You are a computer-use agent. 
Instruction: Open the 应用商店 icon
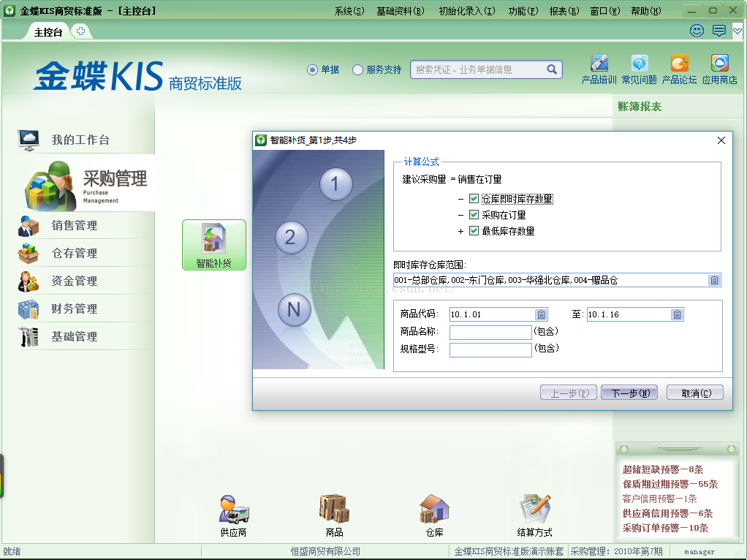(x=719, y=69)
